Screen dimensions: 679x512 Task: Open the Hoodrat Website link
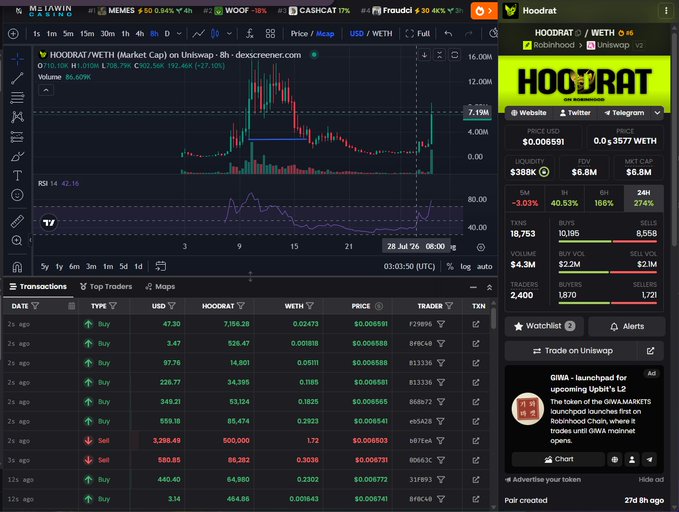click(528, 113)
